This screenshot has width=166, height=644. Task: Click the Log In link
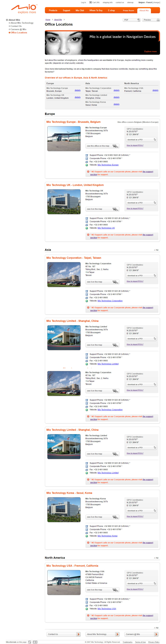pos(83,2)
